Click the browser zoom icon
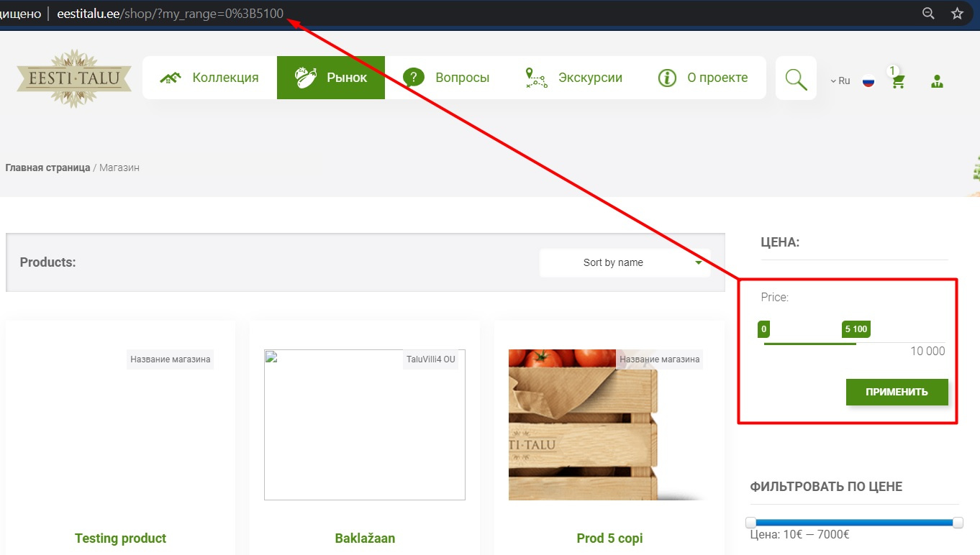Screen dimensions: 980x555 929,13
